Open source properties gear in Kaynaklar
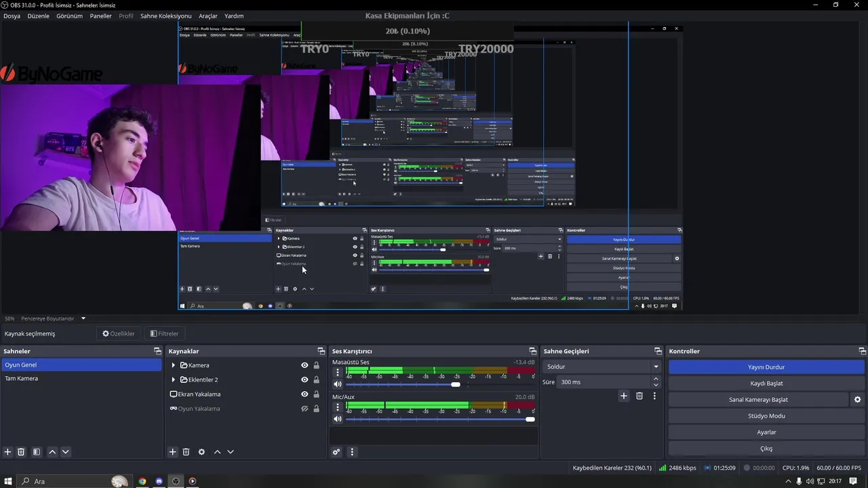Image resolution: width=868 pixels, height=488 pixels. (201, 452)
